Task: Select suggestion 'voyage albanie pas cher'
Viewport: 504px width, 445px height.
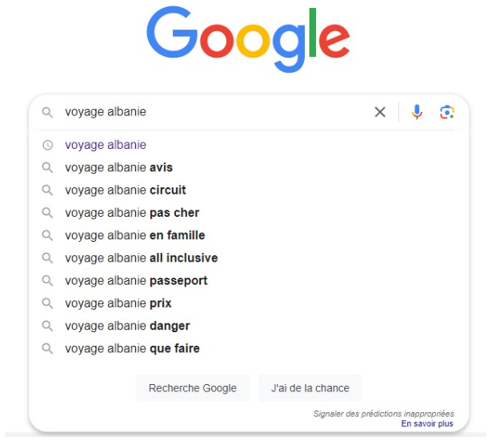Action: 132,213
